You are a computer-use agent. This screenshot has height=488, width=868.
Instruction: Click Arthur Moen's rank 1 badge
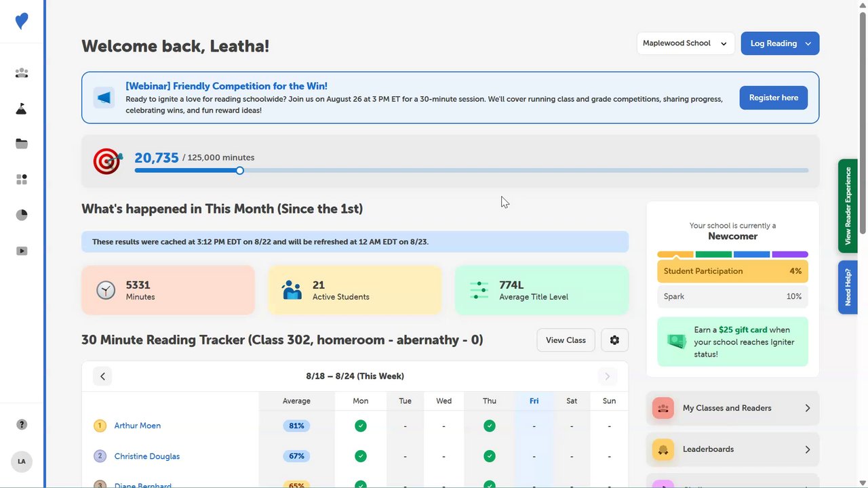click(100, 426)
